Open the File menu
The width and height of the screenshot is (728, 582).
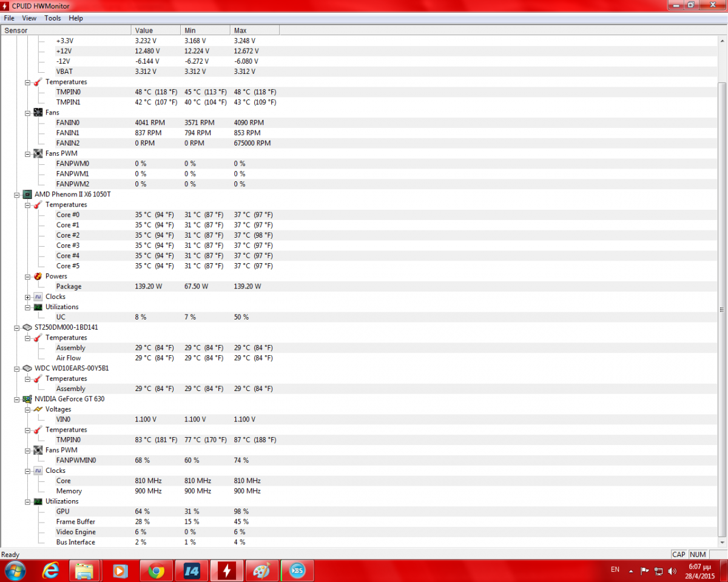(x=9, y=18)
